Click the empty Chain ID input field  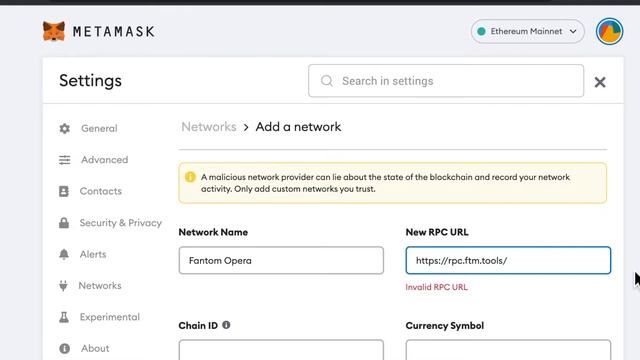pyautogui.click(x=281, y=350)
